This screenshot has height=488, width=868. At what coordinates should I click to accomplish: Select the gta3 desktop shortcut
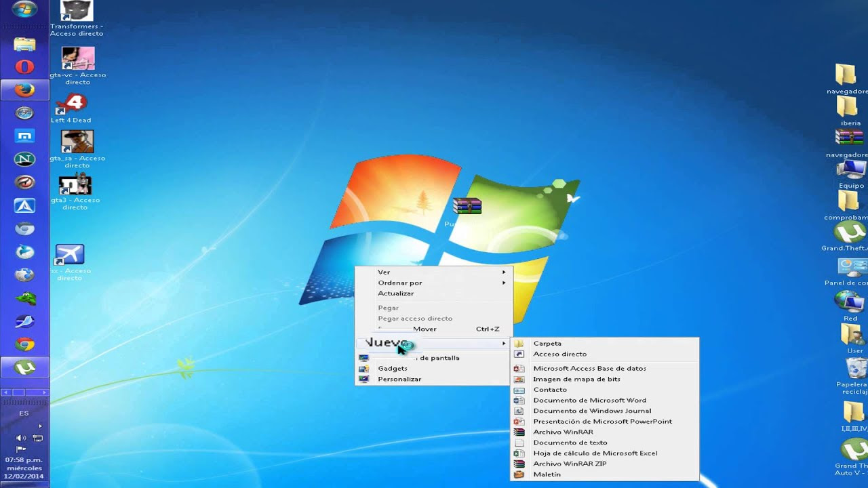(75, 191)
